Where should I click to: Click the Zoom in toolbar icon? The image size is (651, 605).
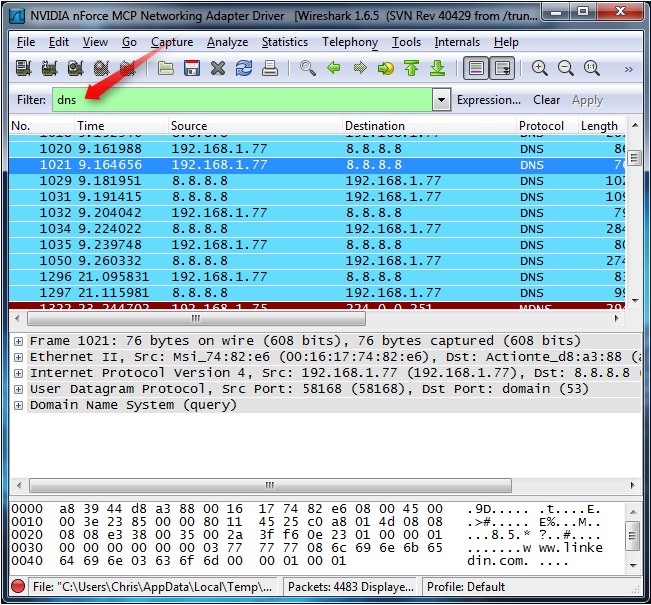(540, 69)
